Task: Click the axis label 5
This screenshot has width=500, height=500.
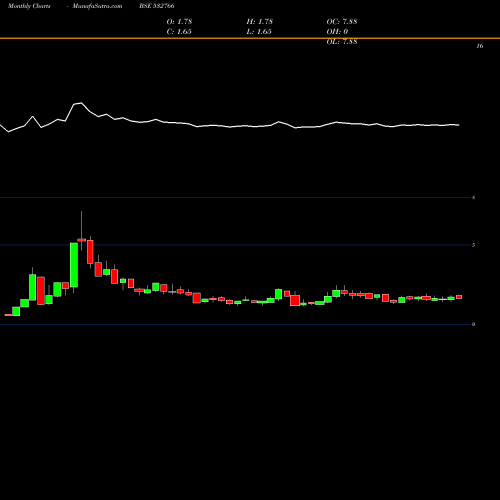Action: coord(474,245)
